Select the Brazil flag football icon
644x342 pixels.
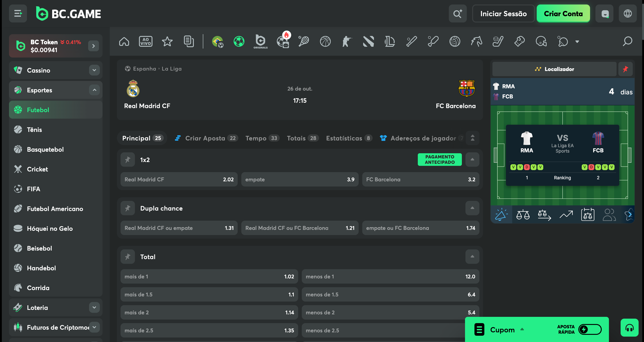(x=217, y=42)
